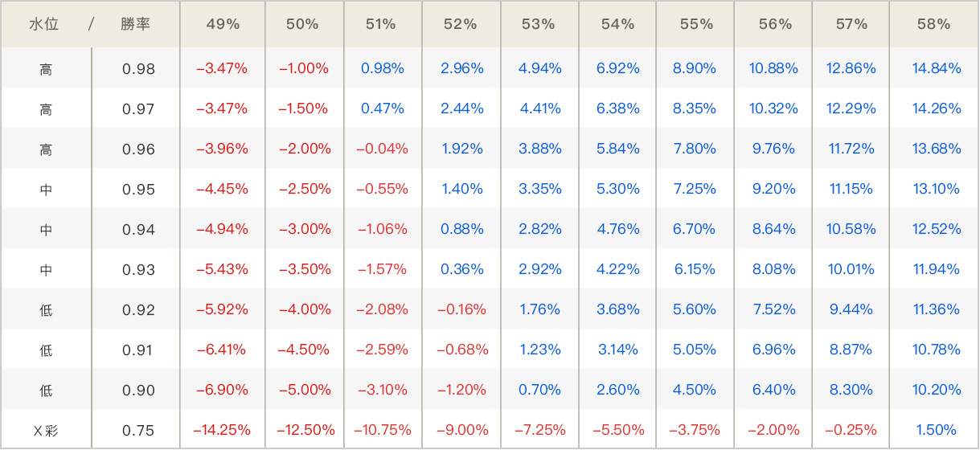980x450 pixels.
Task: Click the −6.90% value cell
Action: (222, 390)
